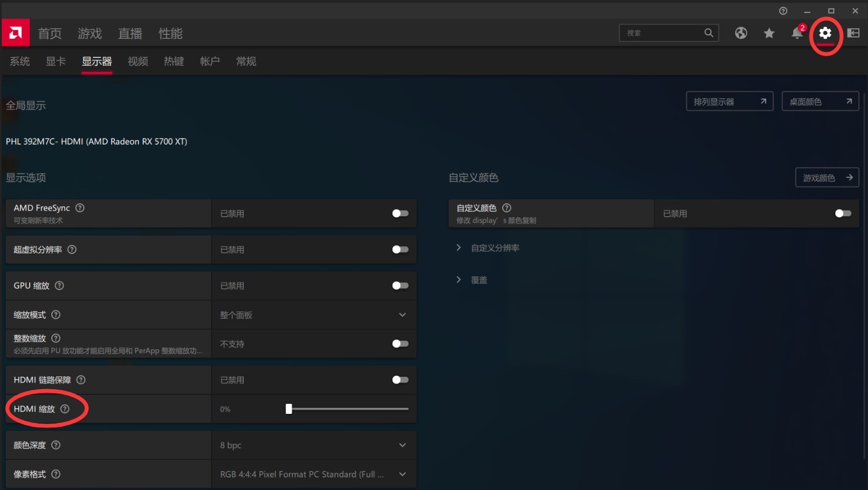Select 显示器 subtab

coord(97,61)
